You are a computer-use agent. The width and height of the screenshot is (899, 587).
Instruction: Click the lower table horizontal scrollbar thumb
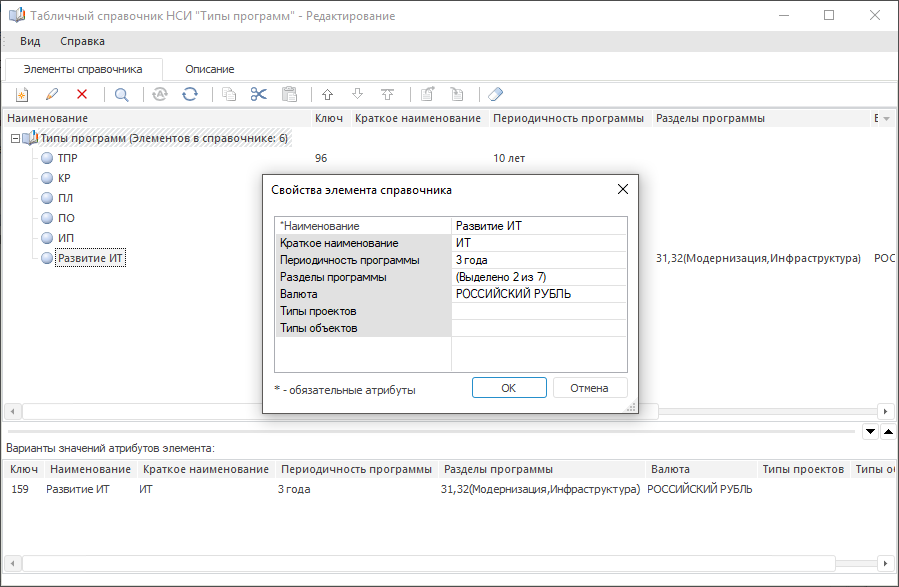click(429, 563)
